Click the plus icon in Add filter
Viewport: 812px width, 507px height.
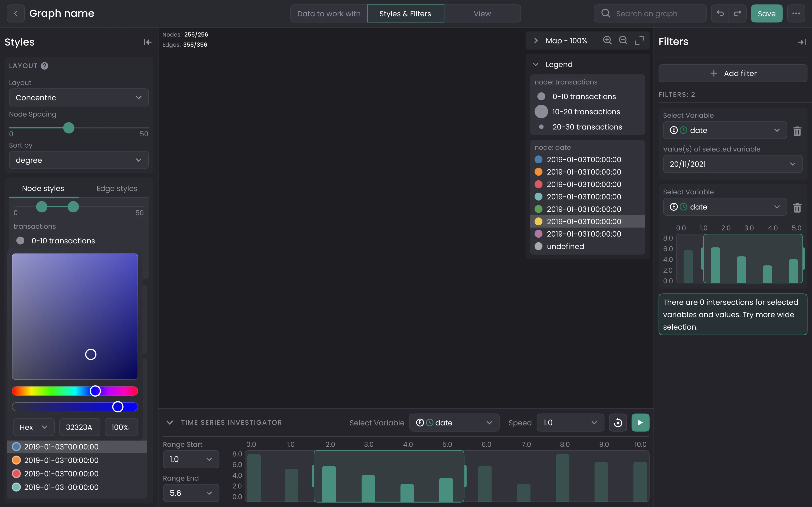pos(714,73)
